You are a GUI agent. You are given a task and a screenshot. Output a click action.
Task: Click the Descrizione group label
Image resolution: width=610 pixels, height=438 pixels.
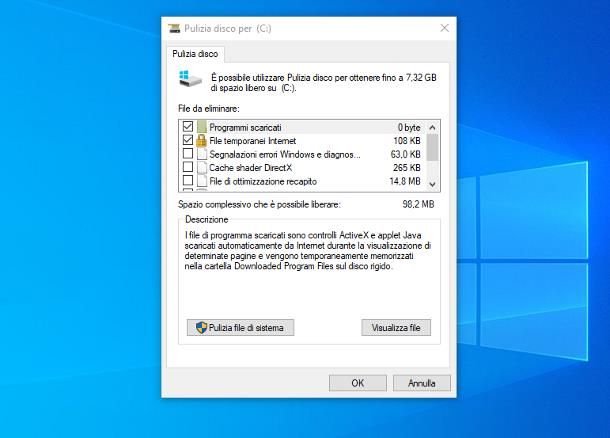click(x=207, y=219)
